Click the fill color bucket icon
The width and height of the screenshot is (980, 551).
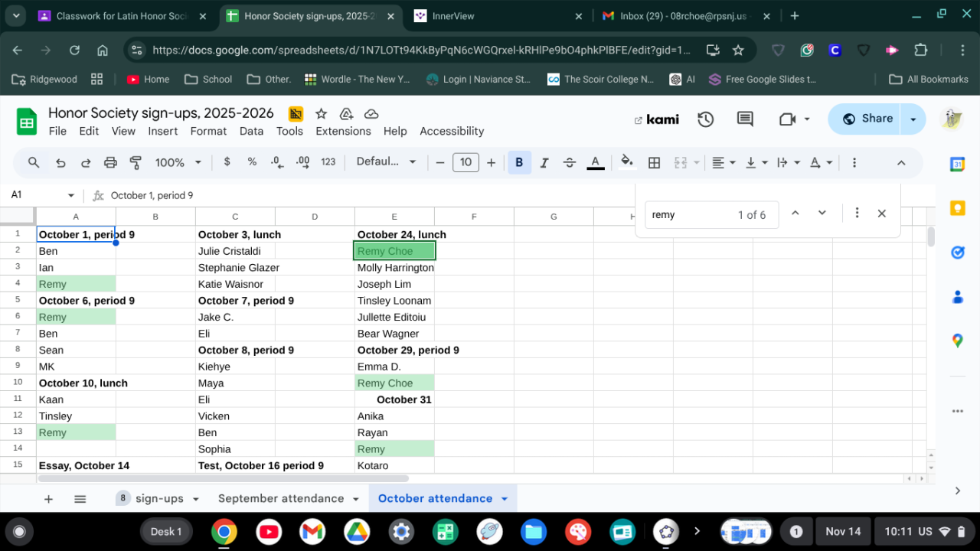pyautogui.click(x=627, y=161)
